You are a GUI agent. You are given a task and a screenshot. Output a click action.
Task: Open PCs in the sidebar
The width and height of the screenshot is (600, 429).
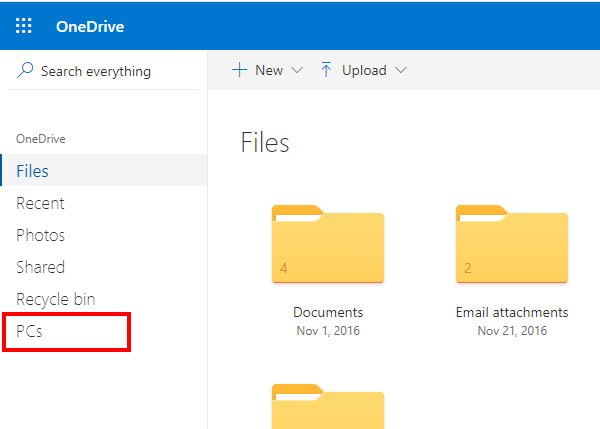(x=29, y=331)
